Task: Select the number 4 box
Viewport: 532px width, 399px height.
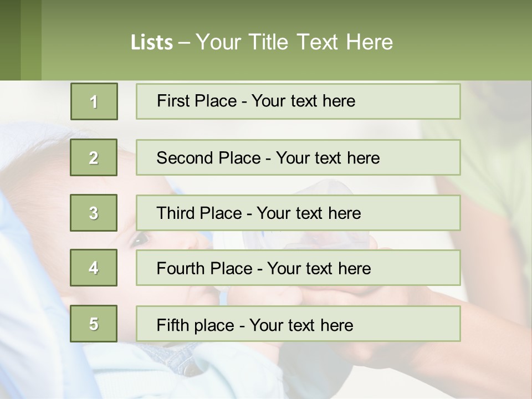Action: pos(94,268)
